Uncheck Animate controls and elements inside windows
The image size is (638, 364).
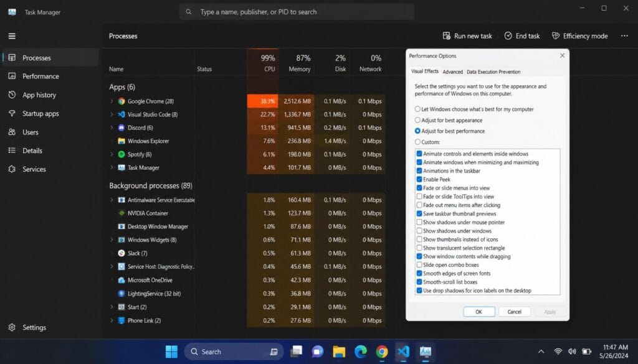click(419, 154)
